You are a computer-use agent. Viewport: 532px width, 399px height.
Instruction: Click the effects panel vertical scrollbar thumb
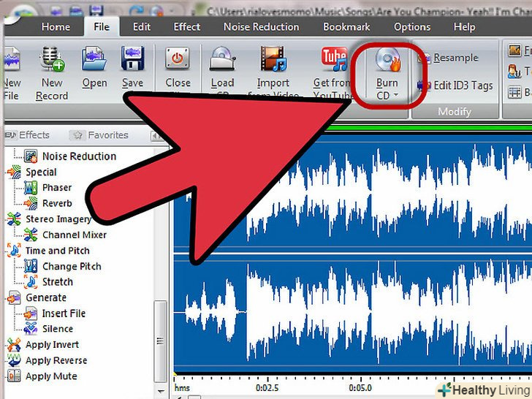coord(160,341)
